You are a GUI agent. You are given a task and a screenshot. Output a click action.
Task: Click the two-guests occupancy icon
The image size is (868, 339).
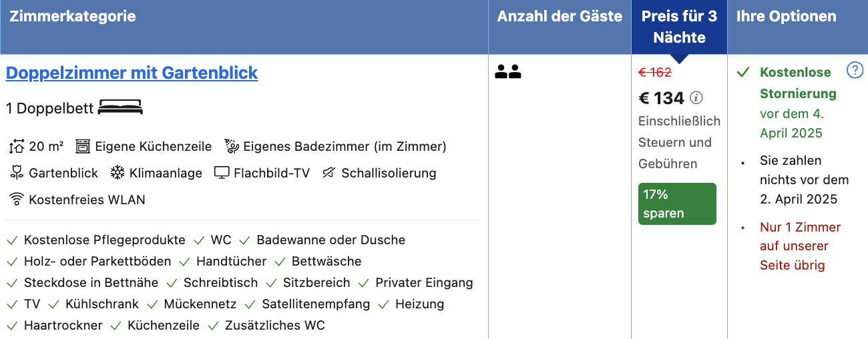[x=508, y=72]
